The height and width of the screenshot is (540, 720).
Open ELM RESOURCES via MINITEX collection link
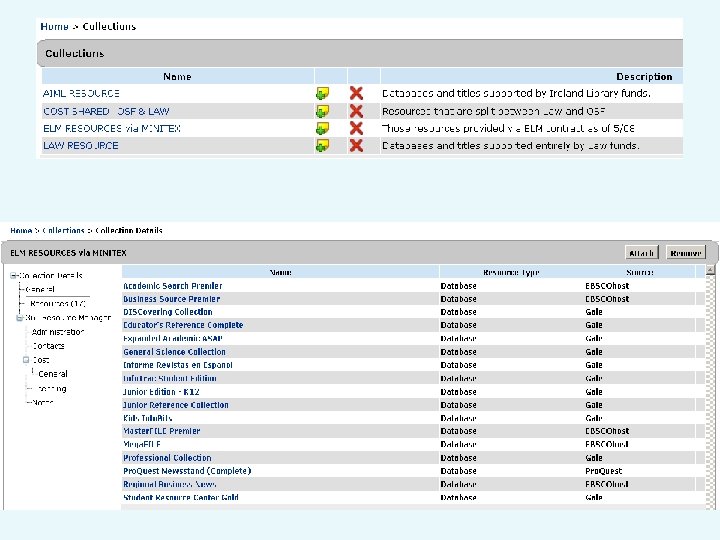tap(112, 128)
